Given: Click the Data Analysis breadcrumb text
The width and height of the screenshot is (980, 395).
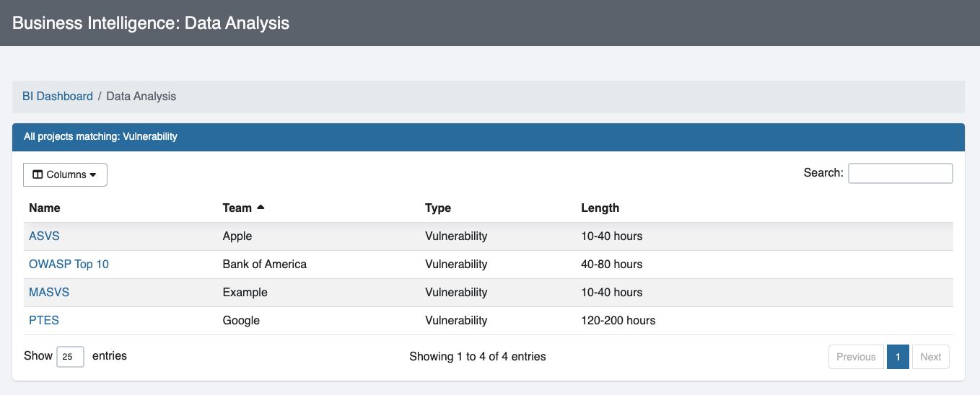Looking at the screenshot, I should [x=141, y=96].
